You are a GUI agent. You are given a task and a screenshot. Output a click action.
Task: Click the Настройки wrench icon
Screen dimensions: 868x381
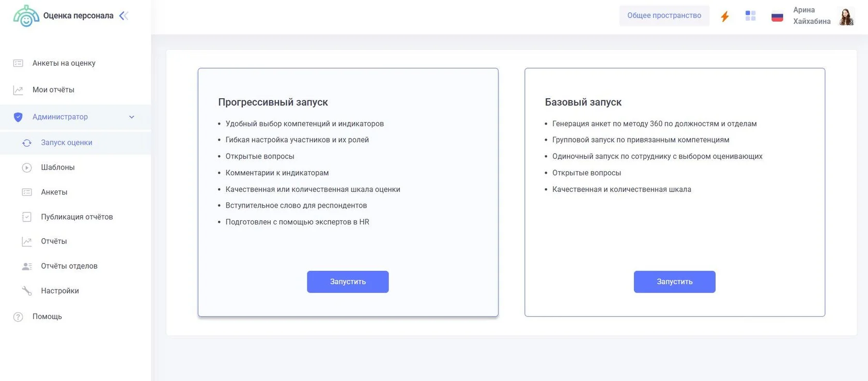point(27,291)
